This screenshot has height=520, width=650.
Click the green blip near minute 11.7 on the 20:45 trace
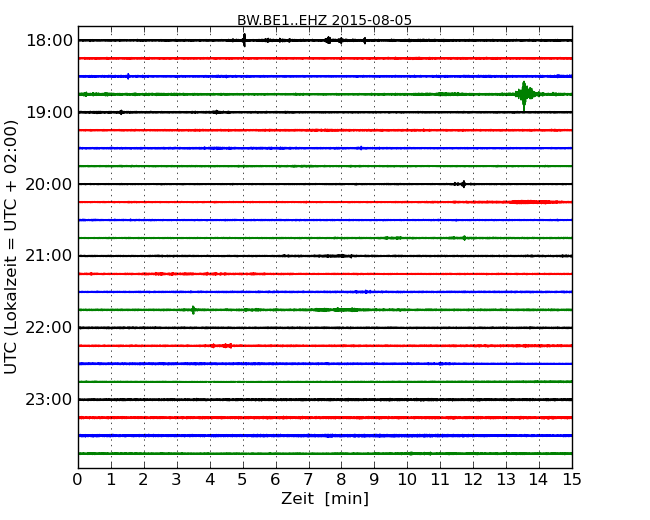tap(464, 238)
